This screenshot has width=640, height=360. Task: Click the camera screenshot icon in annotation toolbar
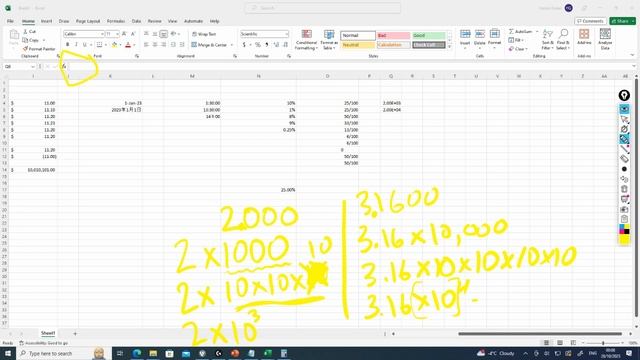click(624, 209)
